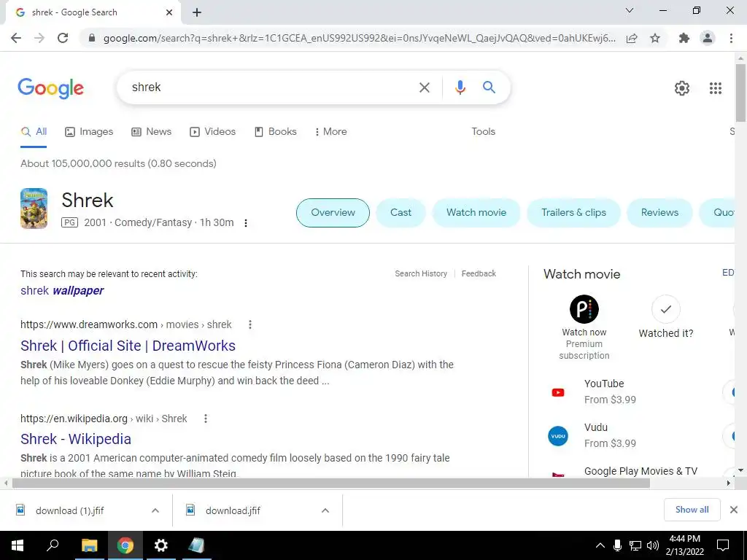Open the tab search chevron

[x=630, y=10]
